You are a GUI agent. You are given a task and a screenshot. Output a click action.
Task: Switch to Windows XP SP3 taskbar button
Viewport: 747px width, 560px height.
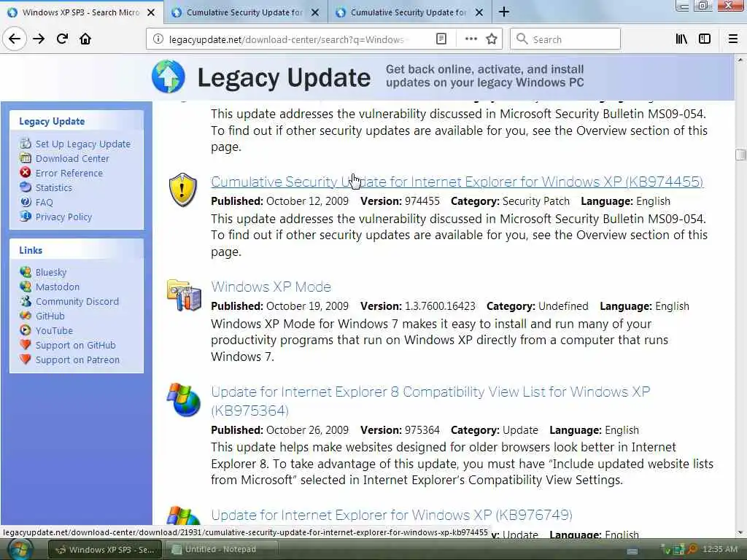105,550
